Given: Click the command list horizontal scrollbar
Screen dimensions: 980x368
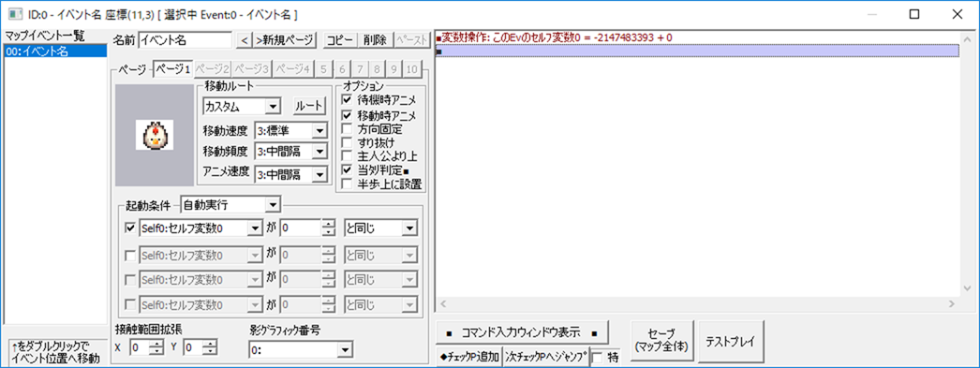Looking at the screenshot, I should click(697, 303).
